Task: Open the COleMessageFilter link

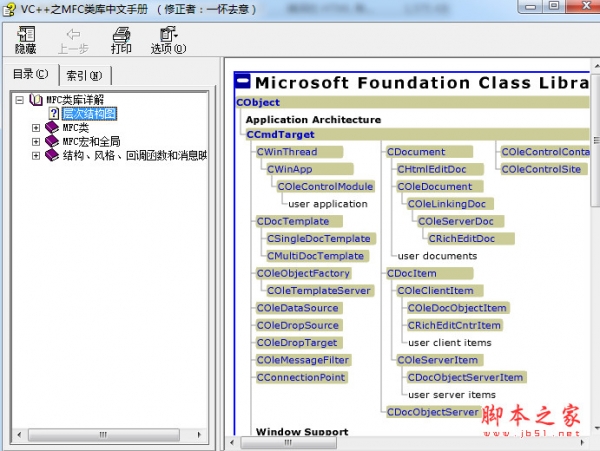Action: (303, 360)
